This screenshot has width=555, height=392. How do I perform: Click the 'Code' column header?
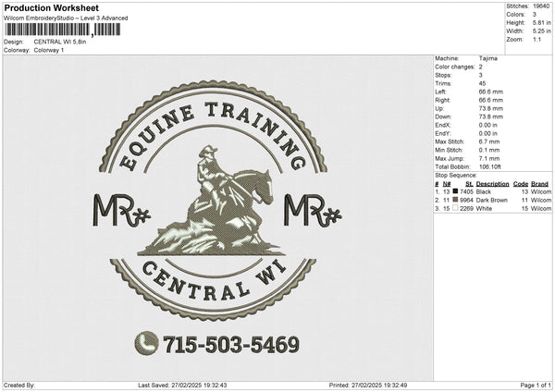coord(521,184)
